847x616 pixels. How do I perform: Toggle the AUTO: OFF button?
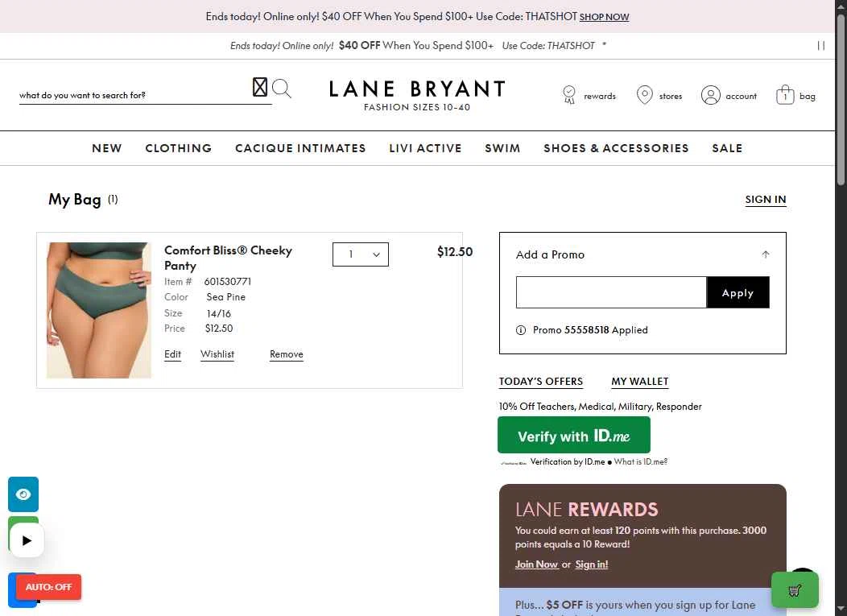pyautogui.click(x=48, y=587)
